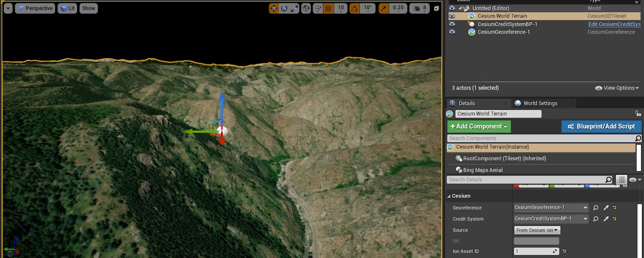Open View Options dropdown in outliner
Screen dimensions: 644x258
click(617, 88)
